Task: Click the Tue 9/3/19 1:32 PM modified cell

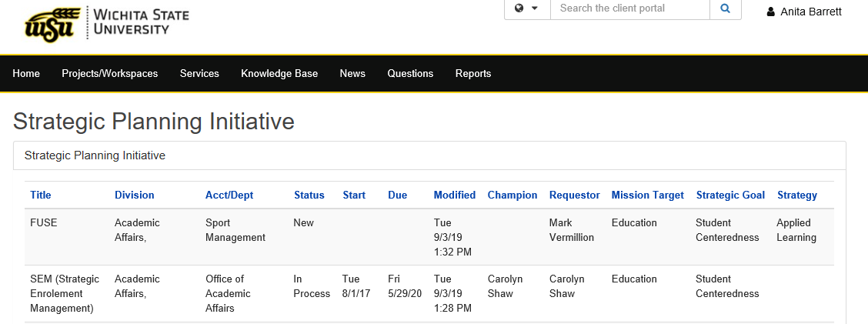Action: coord(452,237)
